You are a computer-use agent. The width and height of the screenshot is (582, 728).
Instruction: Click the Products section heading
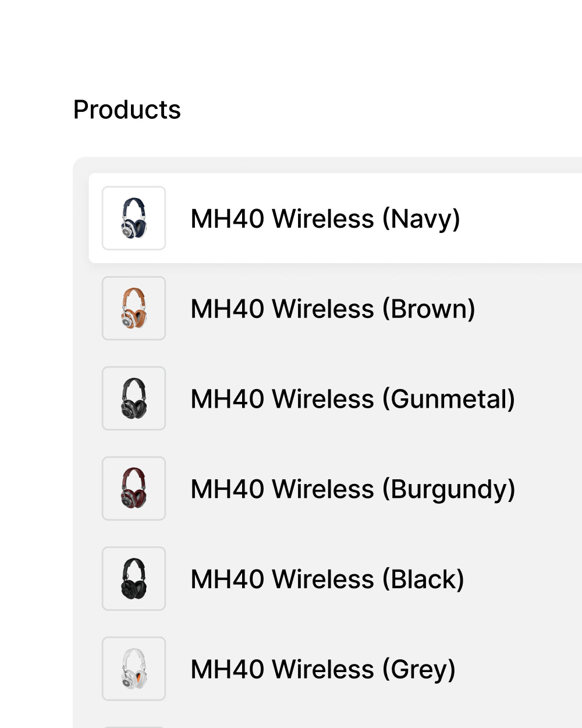tap(127, 109)
